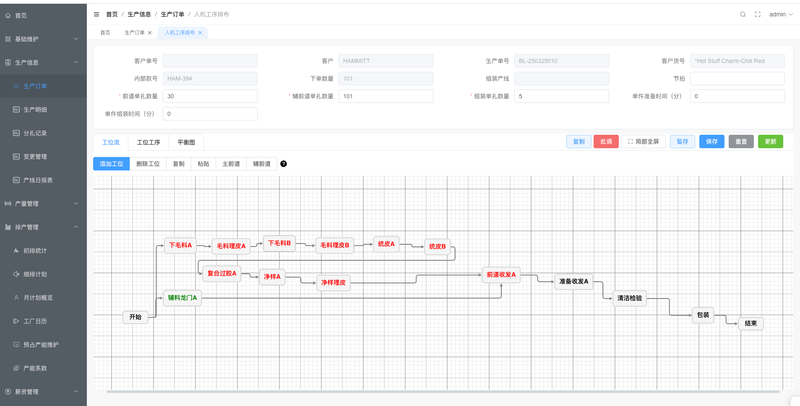
Task: Collapse the 薪资管理 menu chevron
Action: point(76,392)
